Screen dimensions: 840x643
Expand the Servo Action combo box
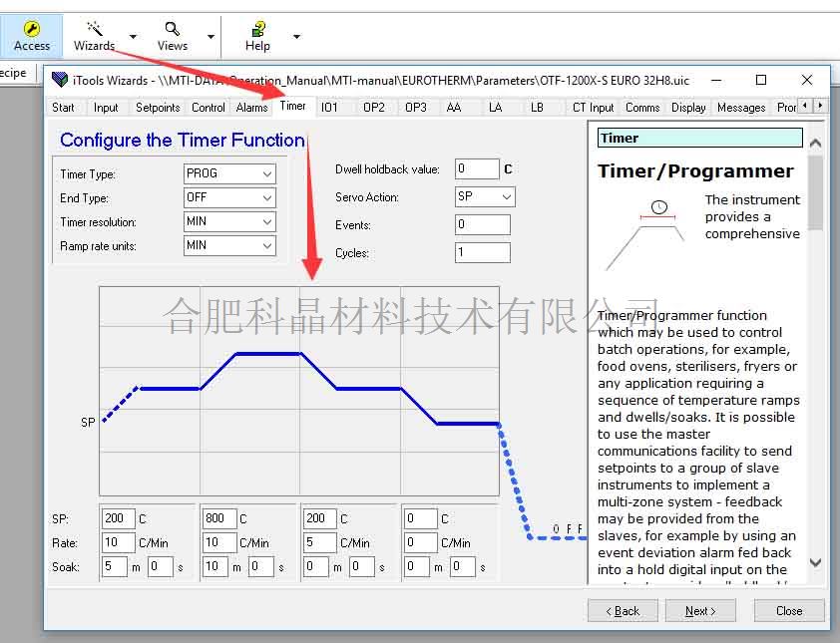coord(485,197)
